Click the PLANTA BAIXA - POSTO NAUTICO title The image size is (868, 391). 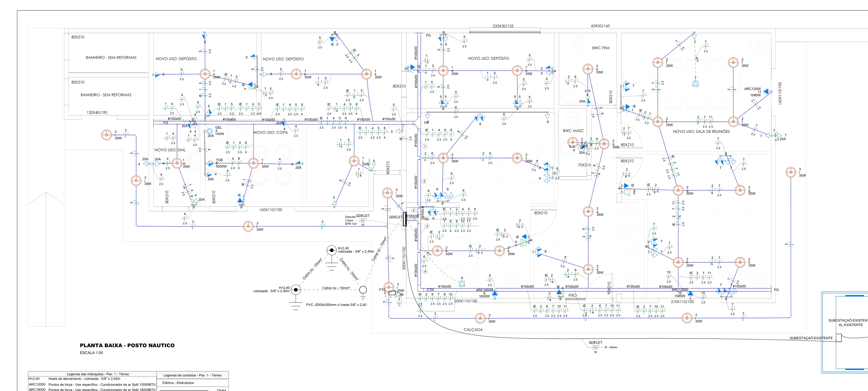pyautogui.click(x=127, y=345)
